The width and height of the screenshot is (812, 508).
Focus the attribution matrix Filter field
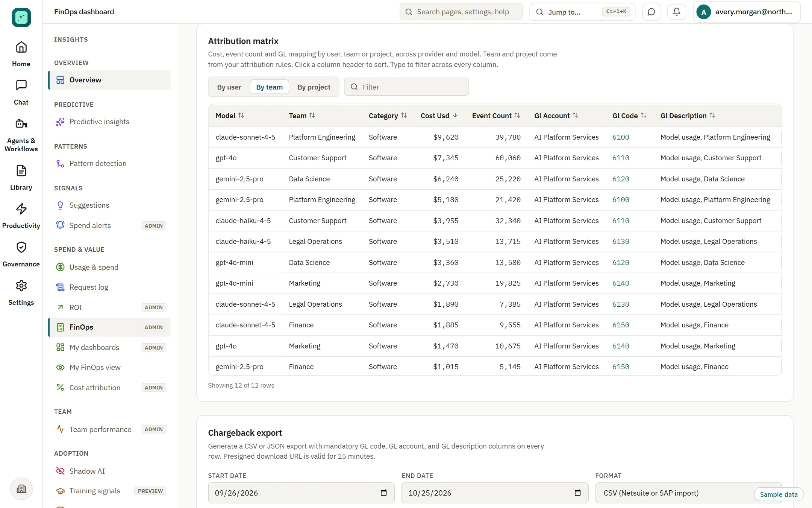click(406, 87)
